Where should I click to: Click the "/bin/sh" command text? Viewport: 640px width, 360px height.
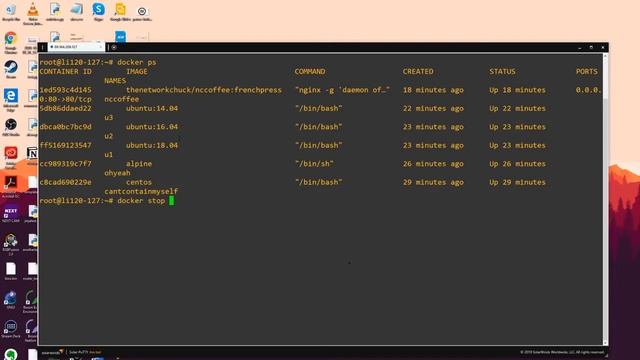pyautogui.click(x=314, y=164)
